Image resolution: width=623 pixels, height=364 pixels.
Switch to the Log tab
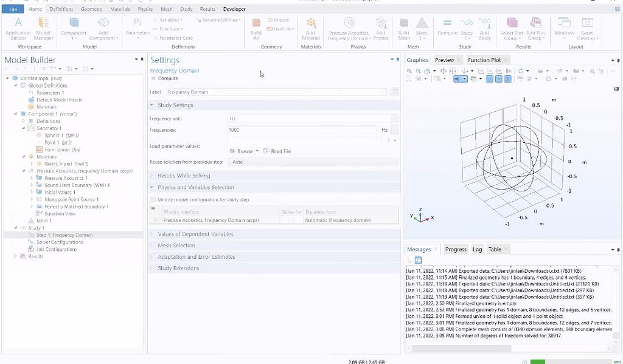(x=477, y=249)
